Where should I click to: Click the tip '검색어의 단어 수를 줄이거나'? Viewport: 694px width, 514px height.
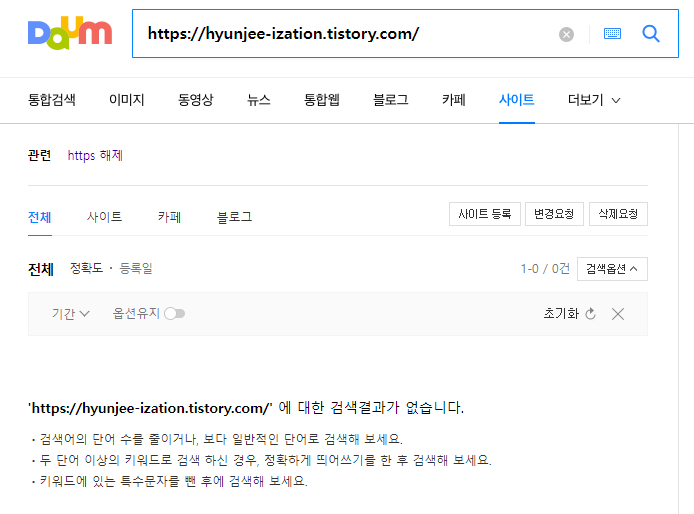118,439
